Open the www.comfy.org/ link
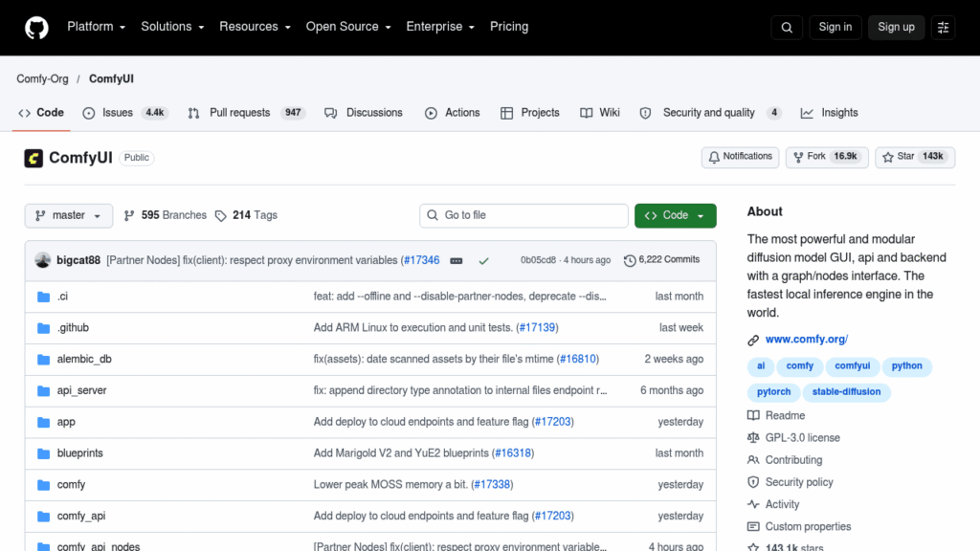980x551 pixels. coord(806,340)
